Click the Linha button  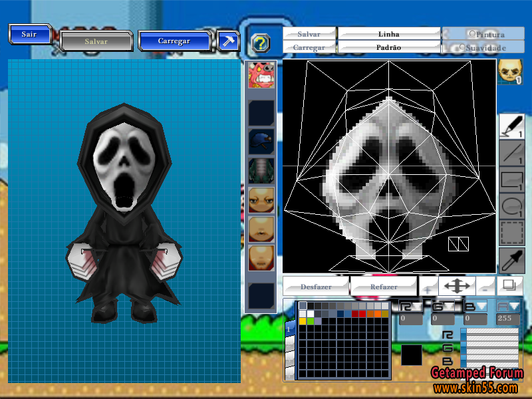coord(389,34)
